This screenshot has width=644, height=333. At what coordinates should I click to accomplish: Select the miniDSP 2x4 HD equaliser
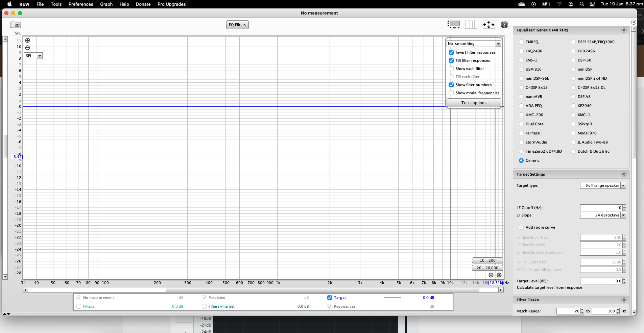point(573,78)
